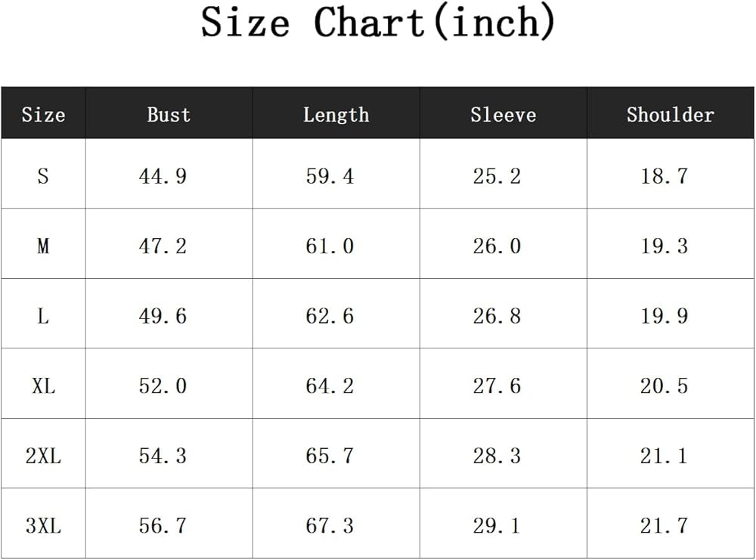Click the Size Chart(inch) title

tap(378, 23)
